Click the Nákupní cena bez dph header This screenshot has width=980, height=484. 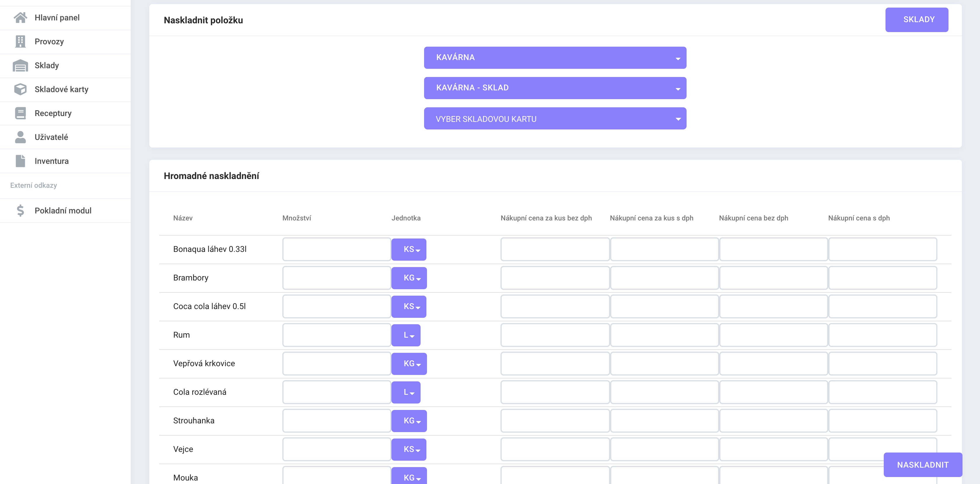click(753, 218)
